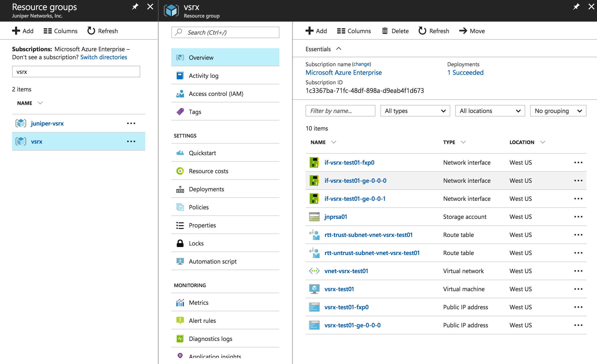Sort resources by TYPE column
Viewport: 597px width, 364px height.
click(449, 142)
